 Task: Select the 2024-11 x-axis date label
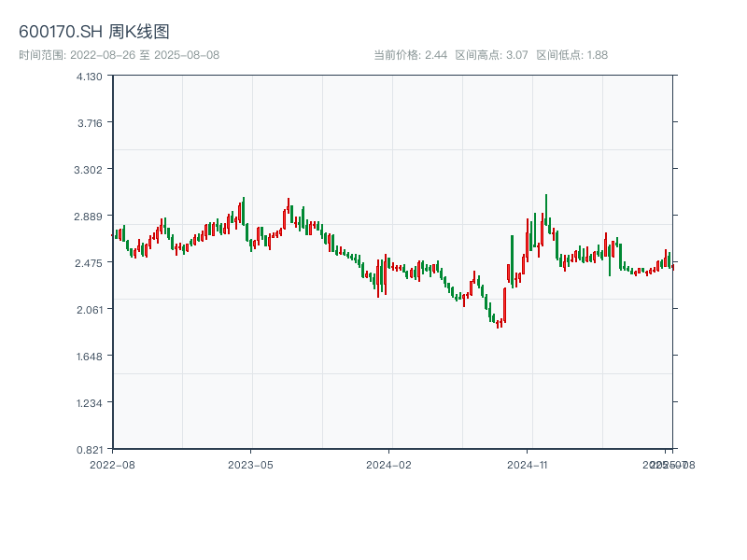(x=527, y=464)
